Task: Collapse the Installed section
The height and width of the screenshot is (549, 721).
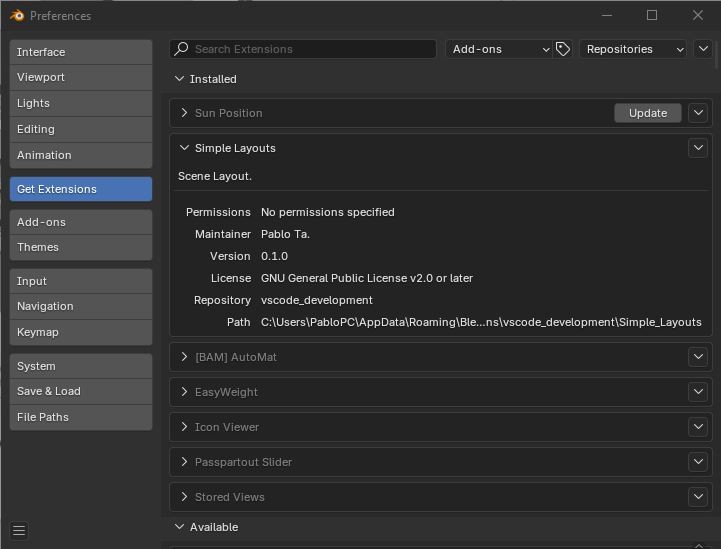Action: pos(179,79)
